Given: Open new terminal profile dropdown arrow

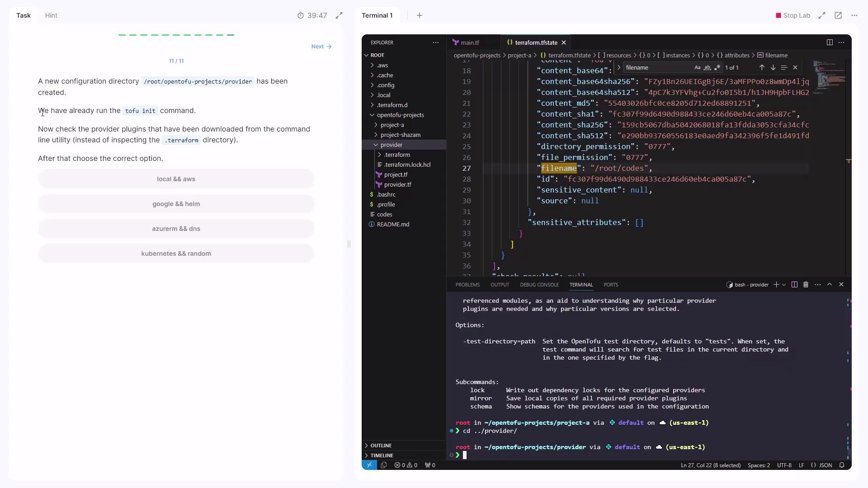Looking at the screenshot, I should (x=784, y=285).
